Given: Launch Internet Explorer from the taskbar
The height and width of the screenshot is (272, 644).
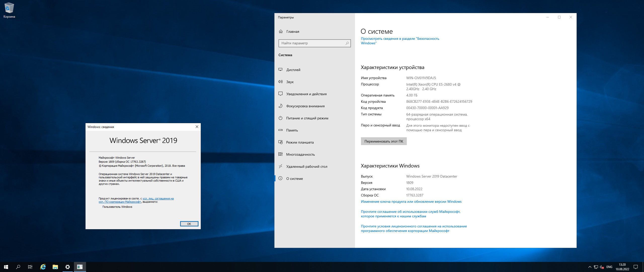Looking at the screenshot, I should tap(43, 267).
